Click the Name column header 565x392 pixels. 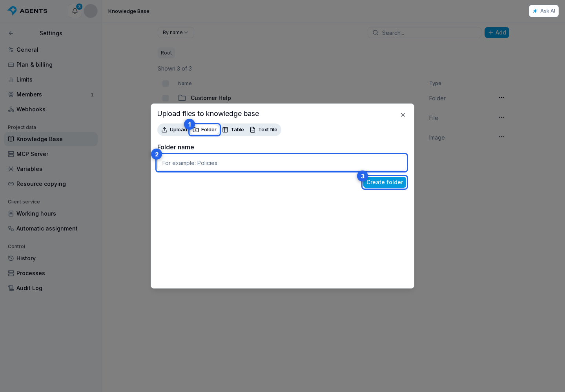click(185, 83)
